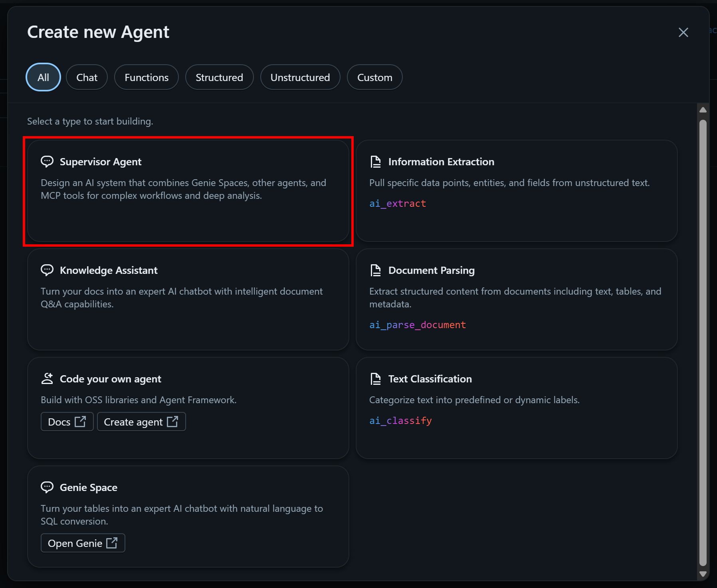Click 'Pull specific data points' description text

[x=509, y=183]
